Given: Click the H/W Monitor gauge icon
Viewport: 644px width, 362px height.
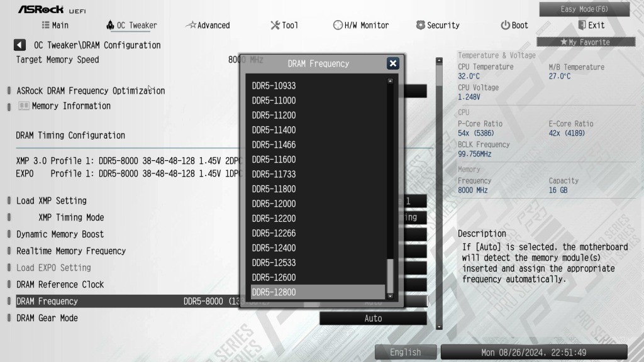Looking at the screenshot, I should coord(338,25).
